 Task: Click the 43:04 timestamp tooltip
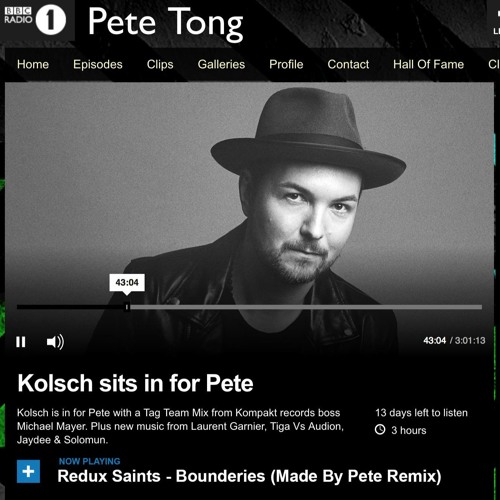click(127, 283)
